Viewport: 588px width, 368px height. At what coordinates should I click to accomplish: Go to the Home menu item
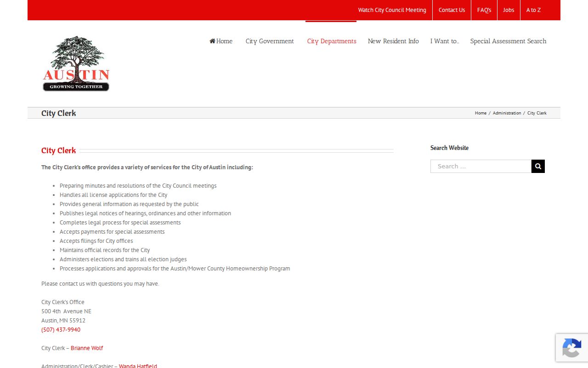pyautogui.click(x=221, y=41)
